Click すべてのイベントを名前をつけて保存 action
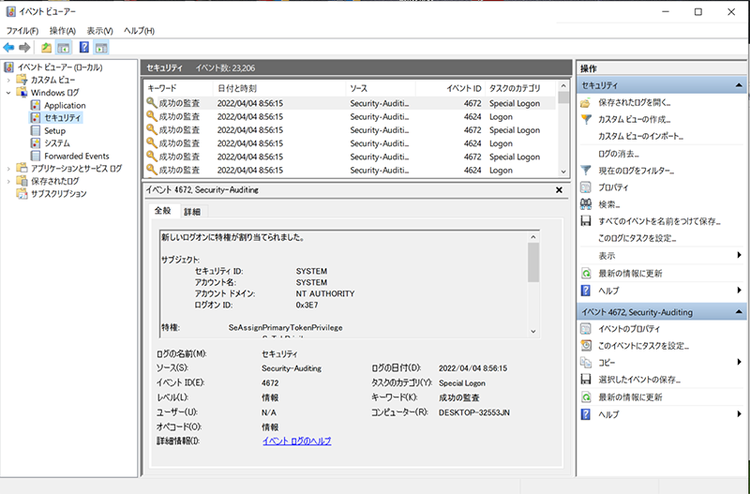The width and height of the screenshot is (750, 494). (x=660, y=221)
